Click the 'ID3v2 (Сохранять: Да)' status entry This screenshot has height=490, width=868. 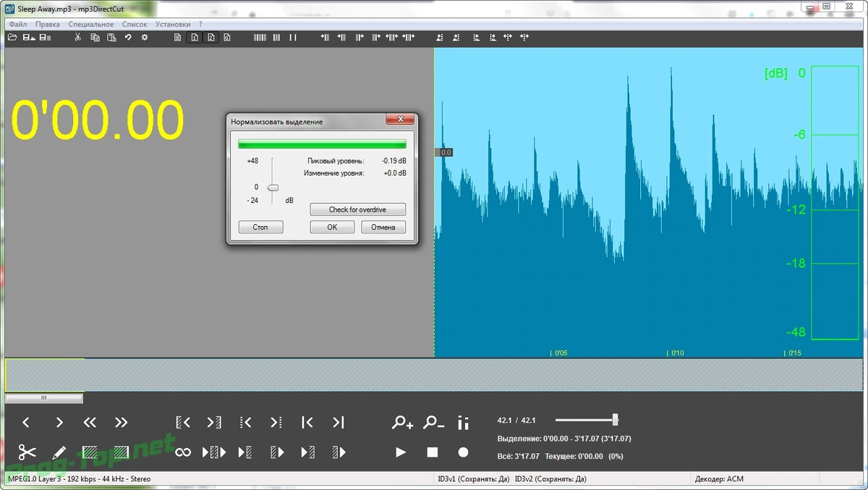tap(550, 478)
